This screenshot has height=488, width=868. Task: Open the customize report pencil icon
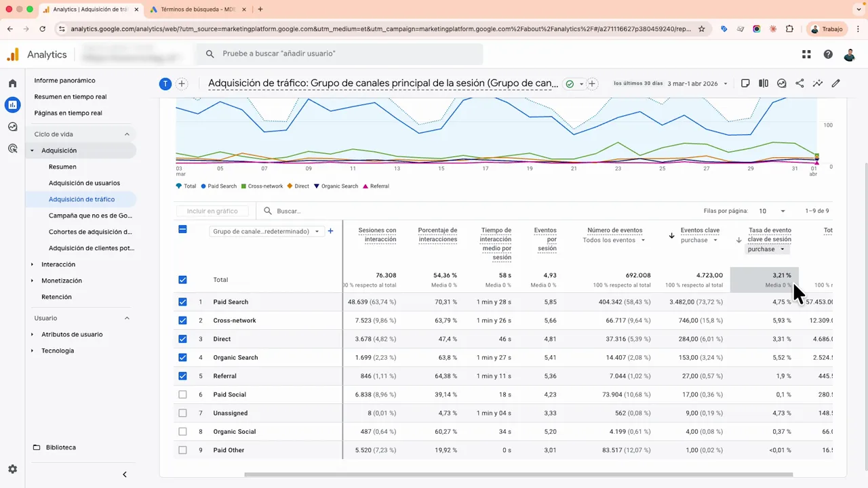(x=835, y=83)
